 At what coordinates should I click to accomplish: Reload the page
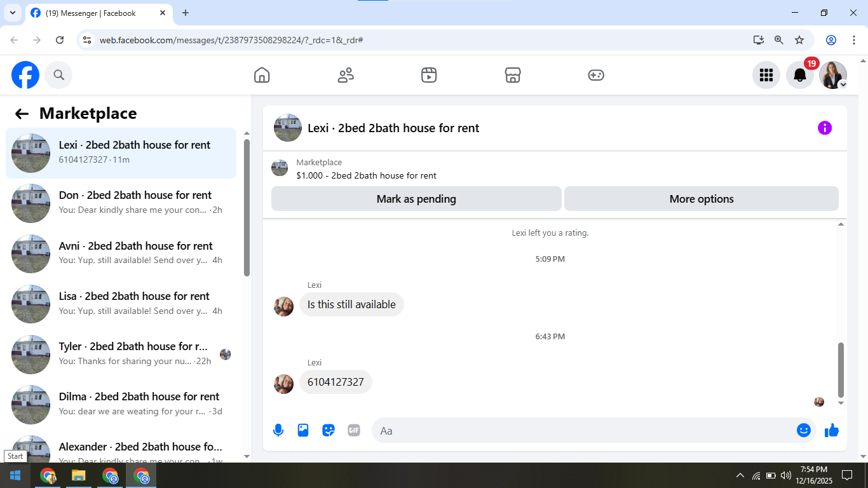tap(60, 40)
